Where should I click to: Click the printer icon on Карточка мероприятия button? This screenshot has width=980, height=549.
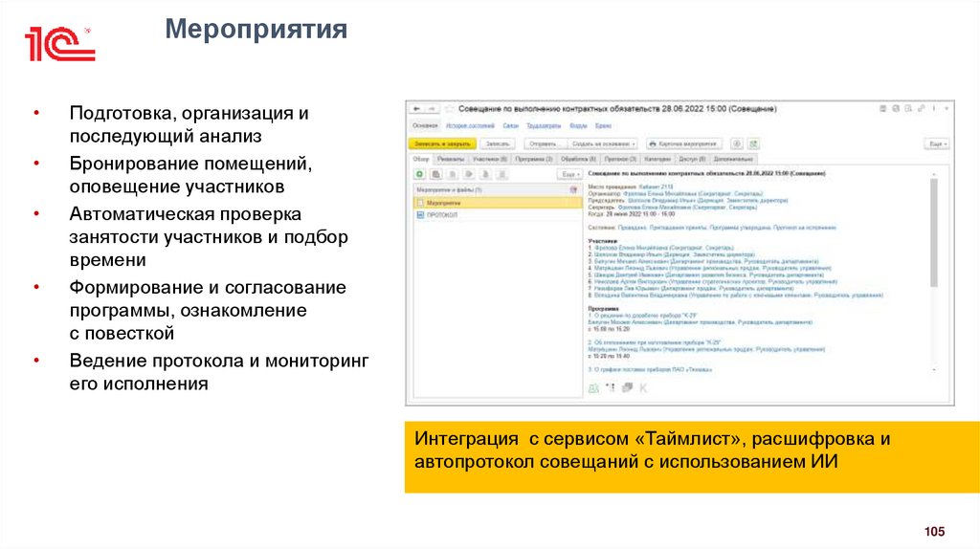653,143
